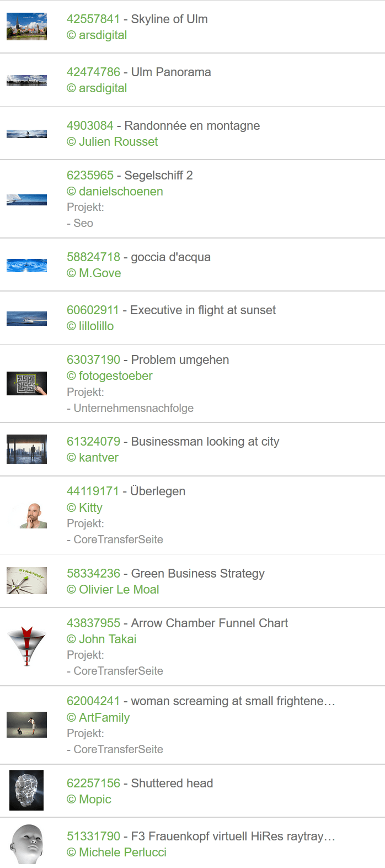
Task: Select the goccia d'acqua water drop thumbnail
Action: coord(26,265)
